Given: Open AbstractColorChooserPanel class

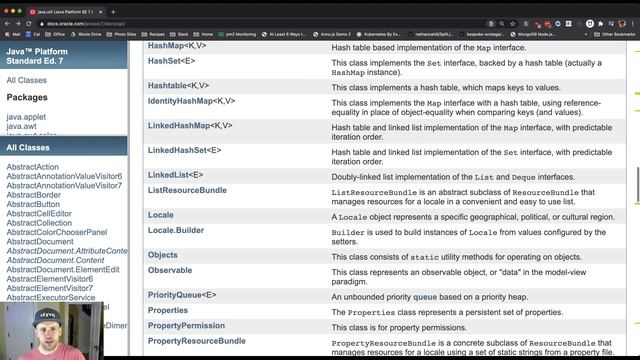Looking at the screenshot, I should click(x=57, y=232).
